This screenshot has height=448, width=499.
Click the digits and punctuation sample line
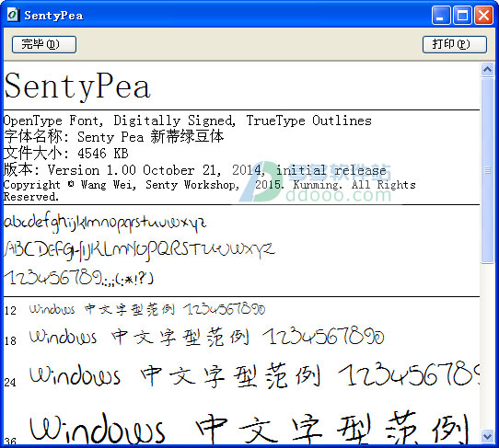coord(78,278)
